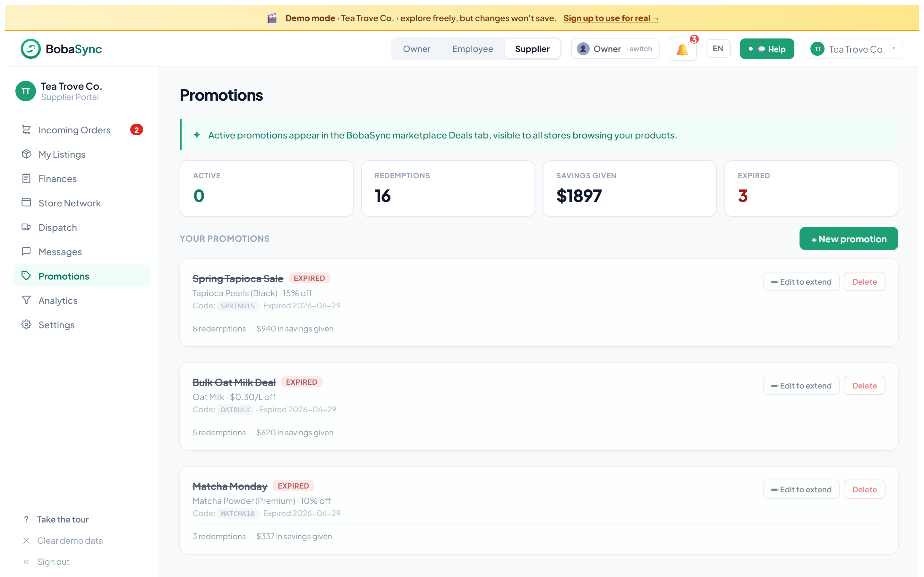
Task: Open Analytics funnel icon
Action: tap(26, 301)
